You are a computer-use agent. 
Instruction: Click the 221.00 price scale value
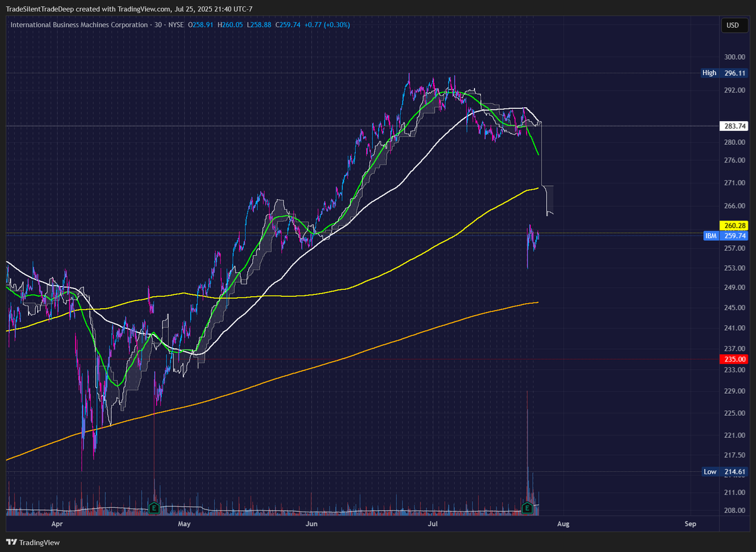[x=734, y=435]
